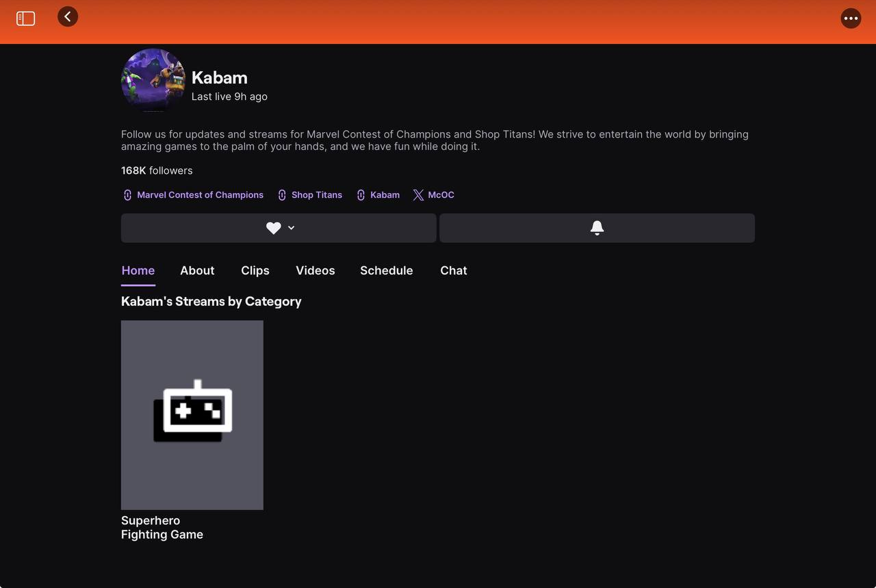The height and width of the screenshot is (588, 876).
Task: Click the heart follow button
Action: 273,228
